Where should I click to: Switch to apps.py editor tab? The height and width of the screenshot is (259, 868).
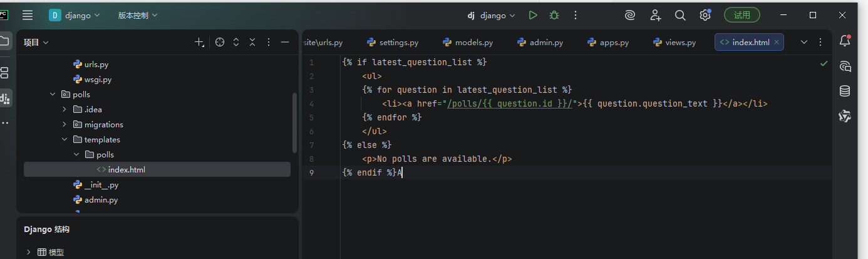click(608, 43)
